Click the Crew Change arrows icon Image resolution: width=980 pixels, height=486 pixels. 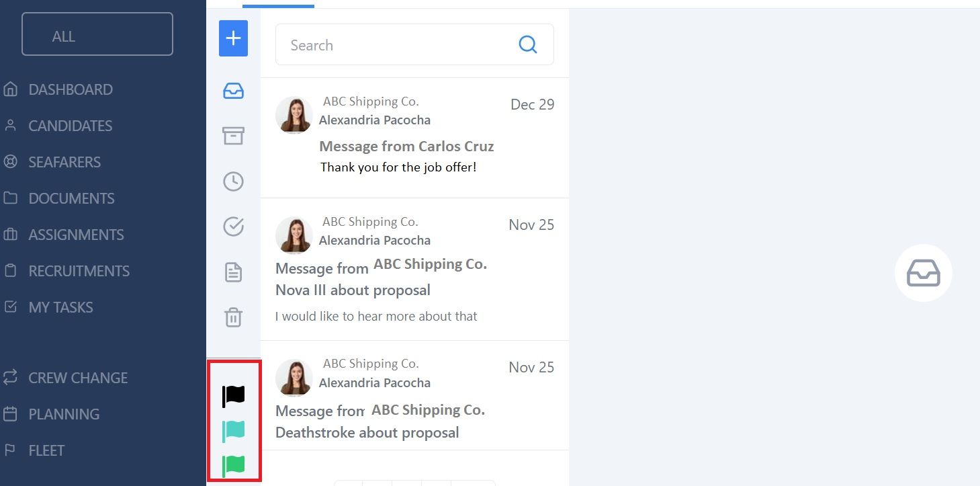10,377
